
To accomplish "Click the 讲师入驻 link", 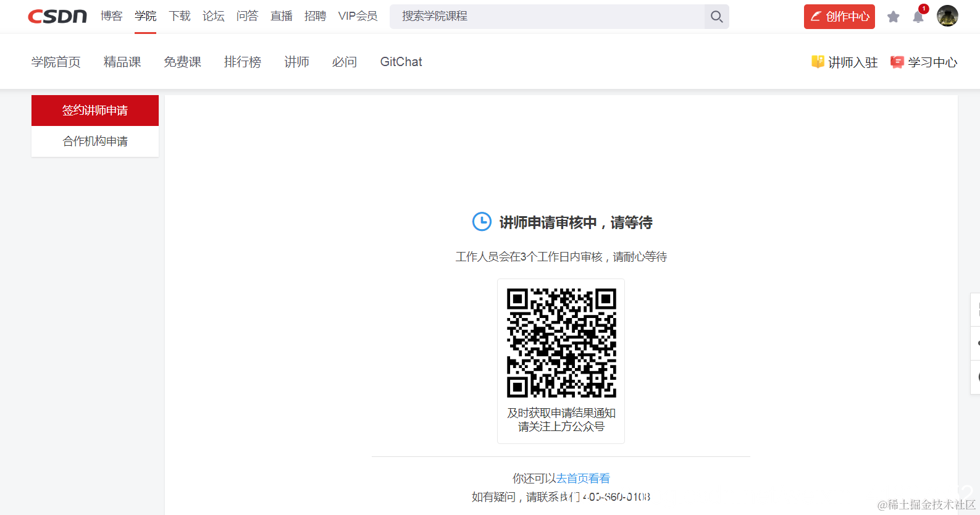I will click(844, 62).
